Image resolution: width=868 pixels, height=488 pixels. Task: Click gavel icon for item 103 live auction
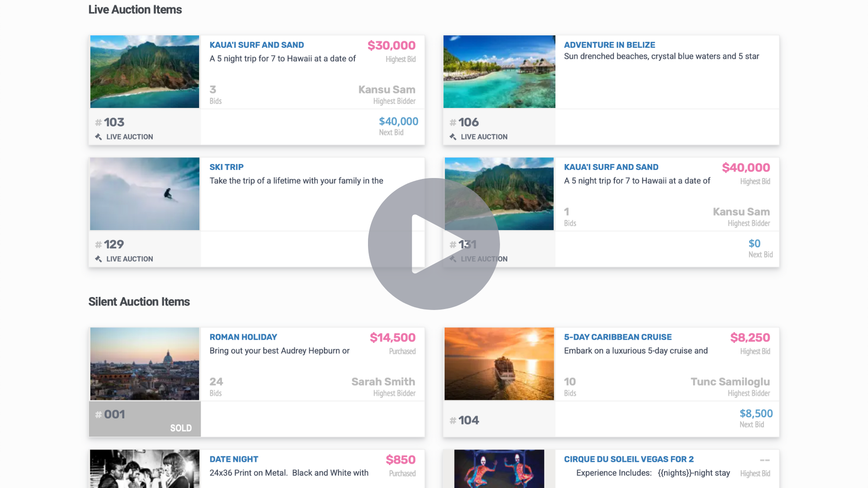[98, 136]
